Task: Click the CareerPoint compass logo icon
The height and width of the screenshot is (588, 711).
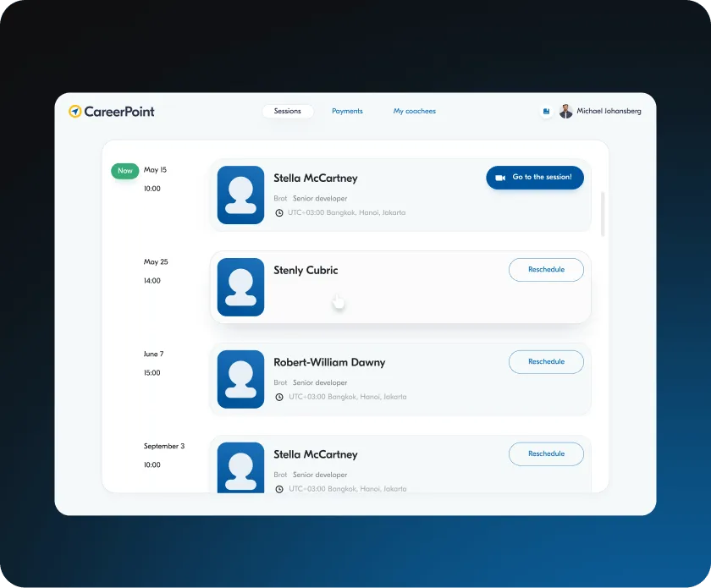Action: 74,111
